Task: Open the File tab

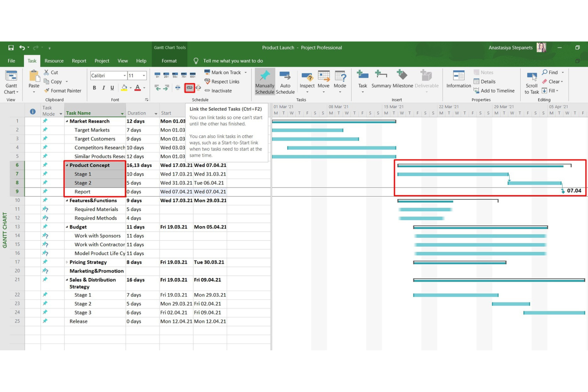Action: pyautogui.click(x=12, y=61)
